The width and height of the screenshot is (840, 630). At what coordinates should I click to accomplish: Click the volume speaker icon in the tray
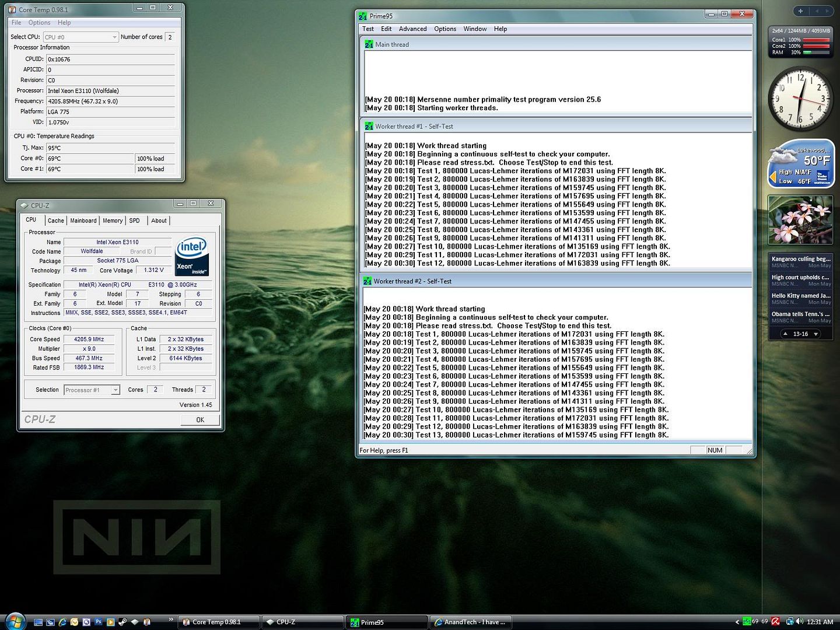coord(799,622)
